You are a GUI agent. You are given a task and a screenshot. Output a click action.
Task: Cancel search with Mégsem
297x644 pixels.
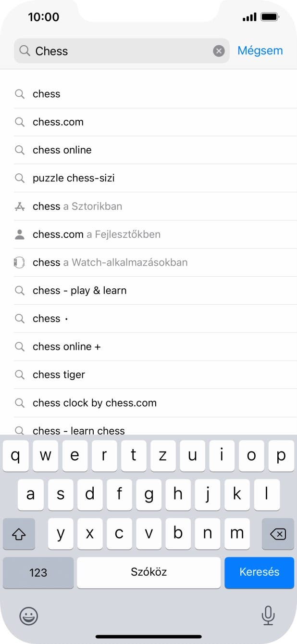tap(260, 51)
